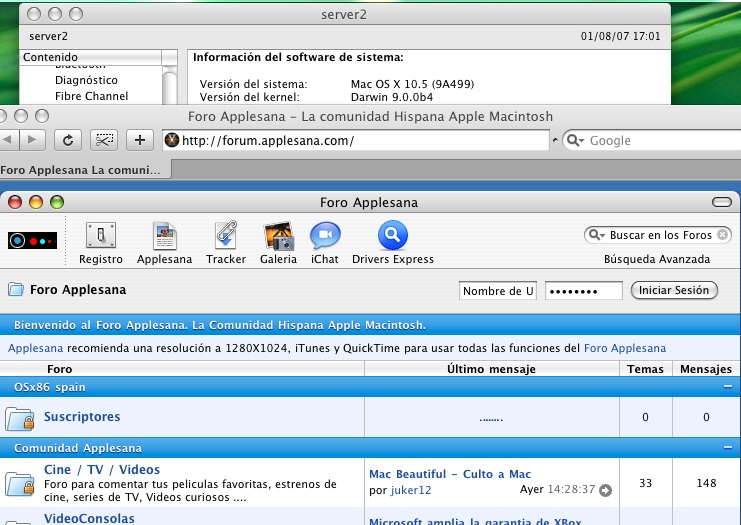Screen dimensions: 741x525
Task: Click the server2 Contenido list scrollbar
Action: [170, 85]
